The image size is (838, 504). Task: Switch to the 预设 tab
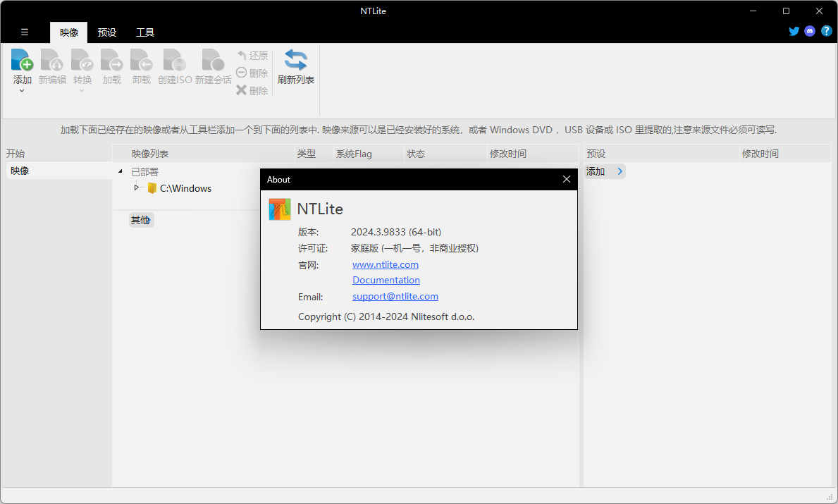pyautogui.click(x=107, y=32)
